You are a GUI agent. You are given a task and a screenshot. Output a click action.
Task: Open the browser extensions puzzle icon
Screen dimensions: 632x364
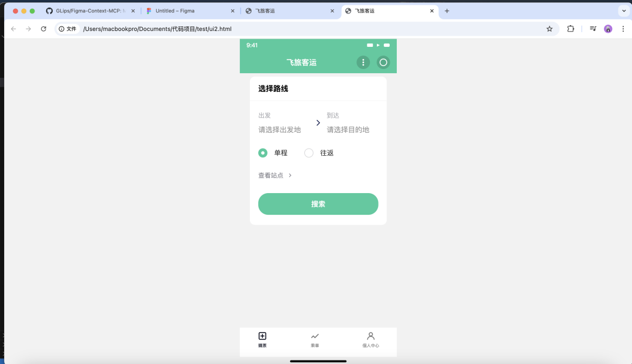pyautogui.click(x=571, y=28)
